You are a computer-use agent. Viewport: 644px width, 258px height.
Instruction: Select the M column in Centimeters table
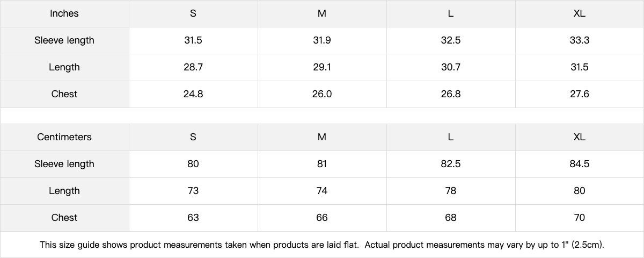click(x=322, y=137)
